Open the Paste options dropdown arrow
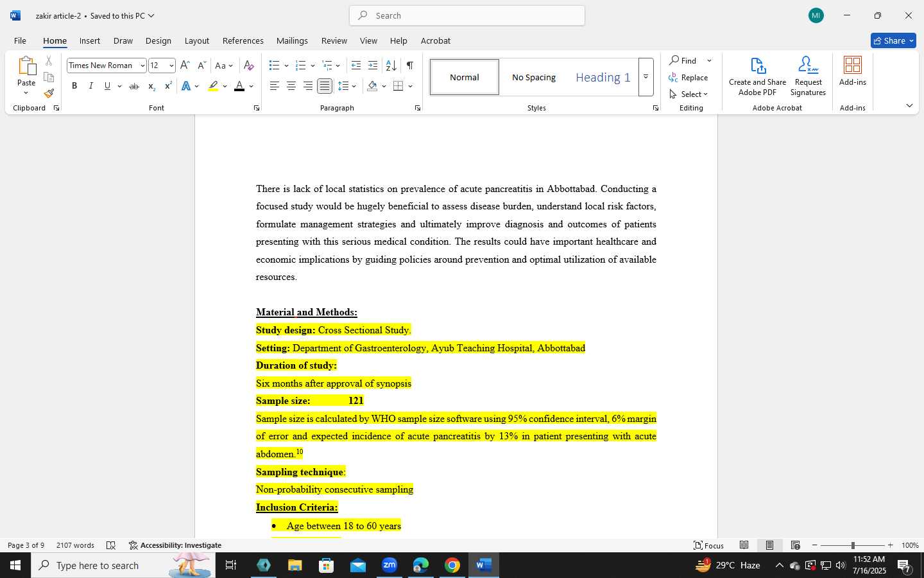Image resolution: width=924 pixels, height=578 pixels. pos(26,93)
